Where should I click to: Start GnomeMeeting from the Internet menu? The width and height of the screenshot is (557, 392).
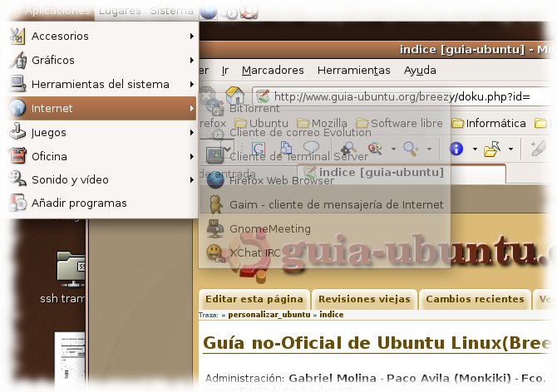click(269, 228)
